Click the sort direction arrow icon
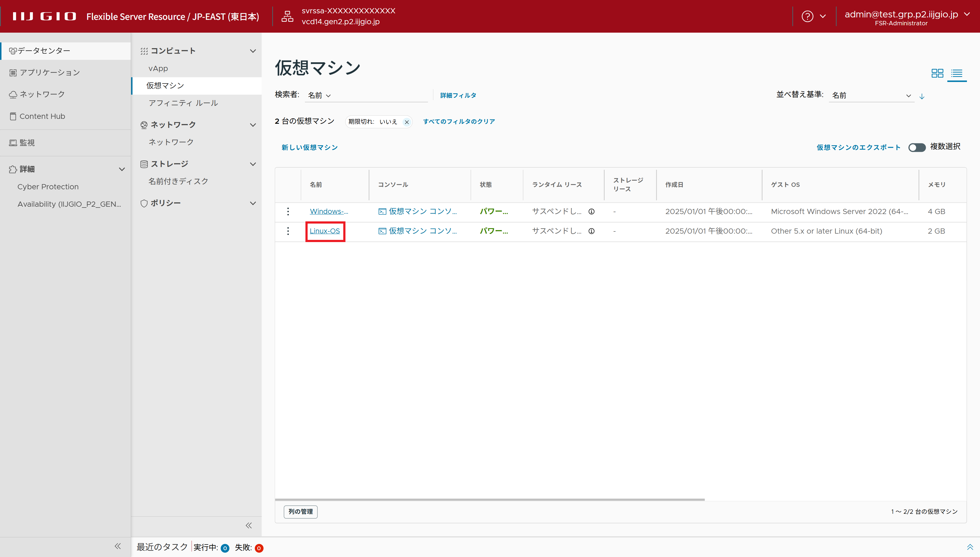This screenshot has height=557, width=980. point(922,96)
